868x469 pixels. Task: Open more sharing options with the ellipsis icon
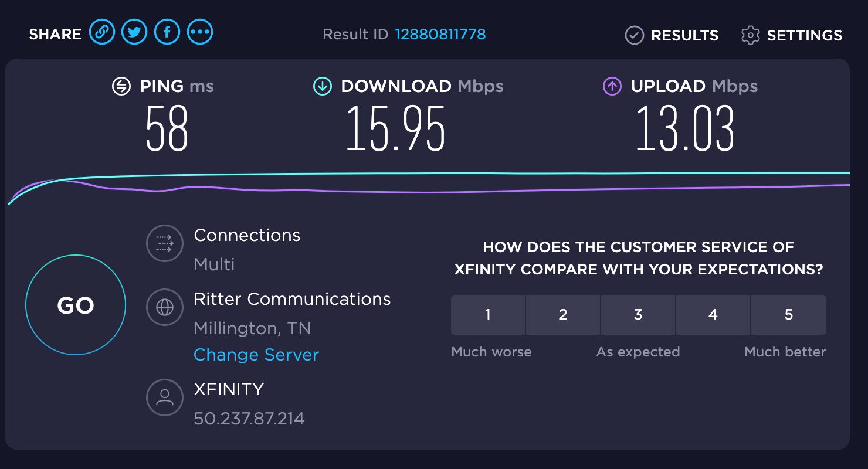[200, 32]
